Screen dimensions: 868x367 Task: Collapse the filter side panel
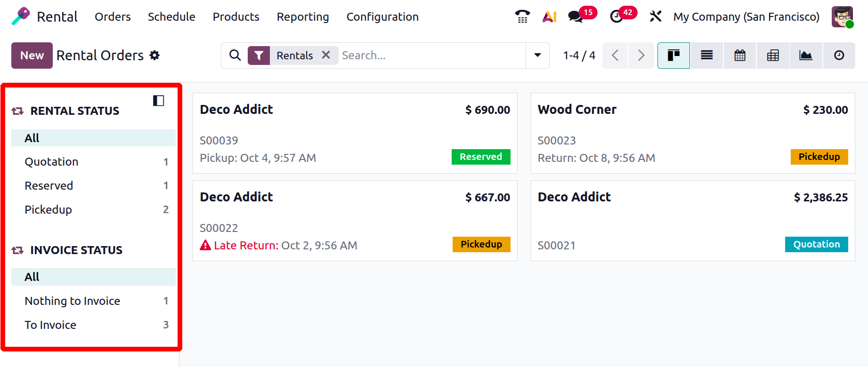158,101
